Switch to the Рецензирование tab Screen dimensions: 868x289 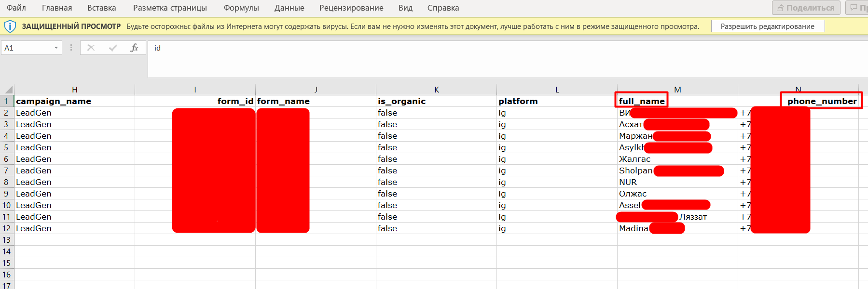coord(351,8)
